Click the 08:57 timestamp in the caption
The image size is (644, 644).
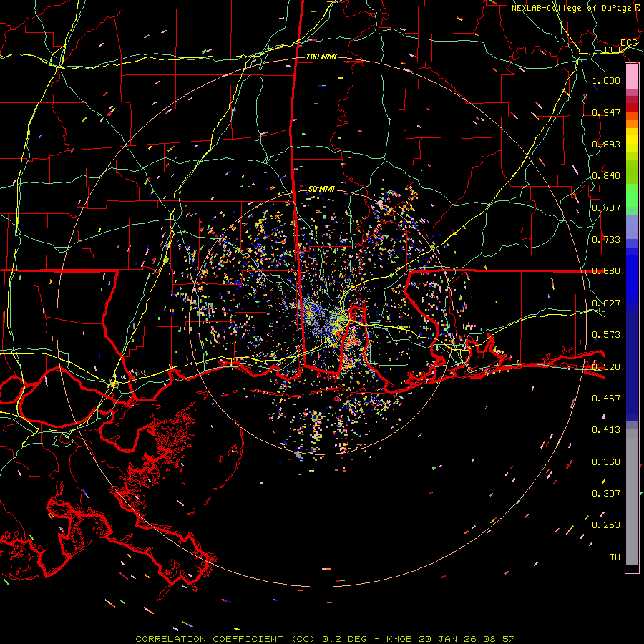[499, 639]
